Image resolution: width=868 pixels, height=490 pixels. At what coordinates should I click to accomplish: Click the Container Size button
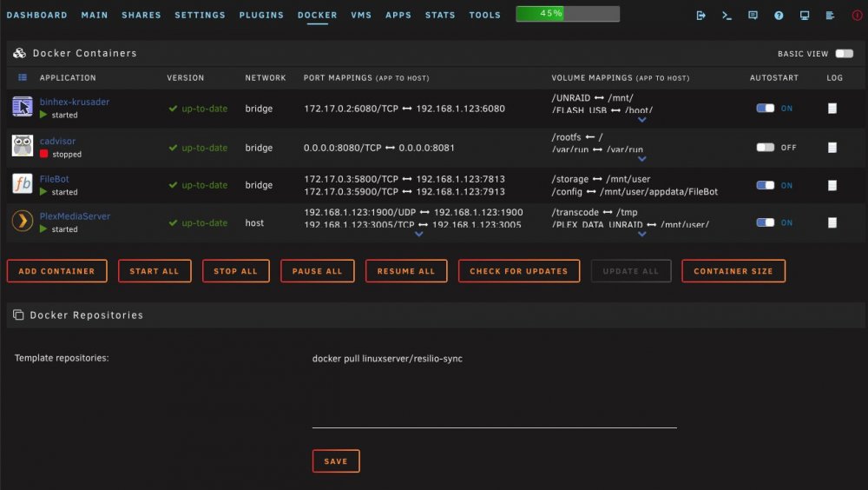[733, 271]
